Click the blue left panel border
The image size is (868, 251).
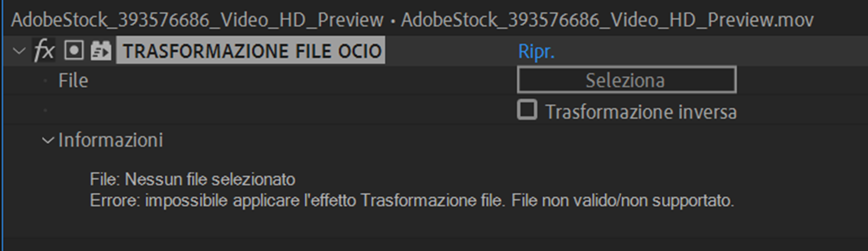2,139
